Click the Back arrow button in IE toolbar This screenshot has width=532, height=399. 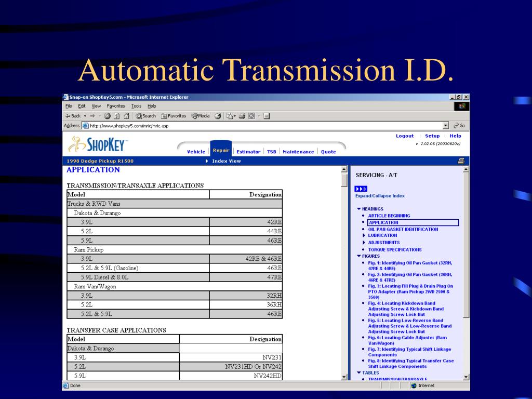point(73,116)
